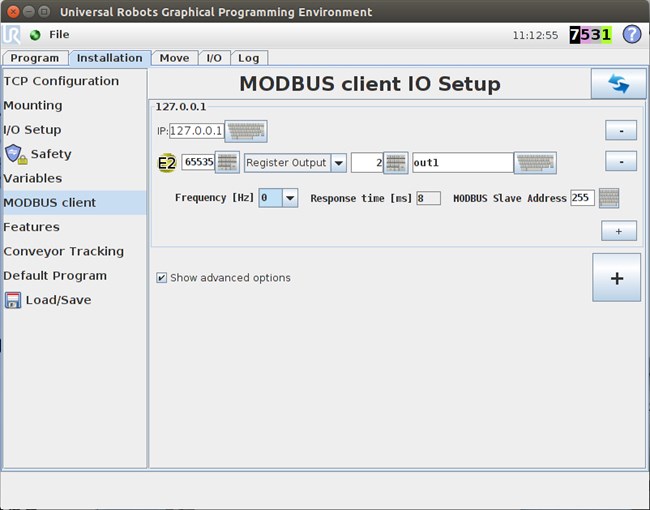Image resolution: width=650 pixels, height=510 pixels.
Task: Remove the 127.0.0.1 unit with minus button
Action: [621, 131]
